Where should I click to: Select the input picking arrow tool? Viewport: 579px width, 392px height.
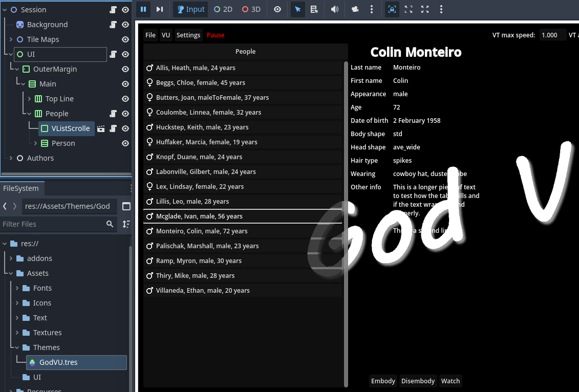click(297, 9)
